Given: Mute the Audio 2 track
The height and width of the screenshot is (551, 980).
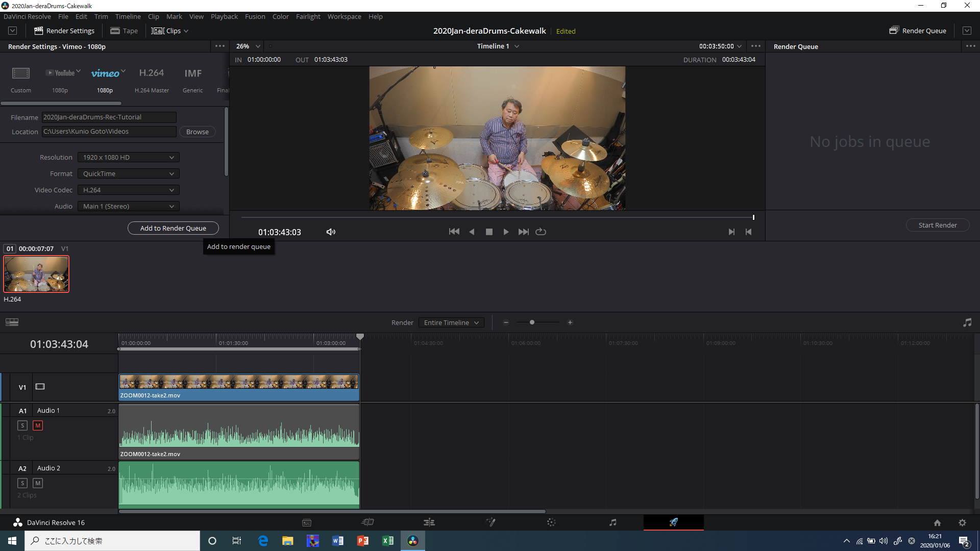Looking at the screenshot, I should click(x=38, y=483).
